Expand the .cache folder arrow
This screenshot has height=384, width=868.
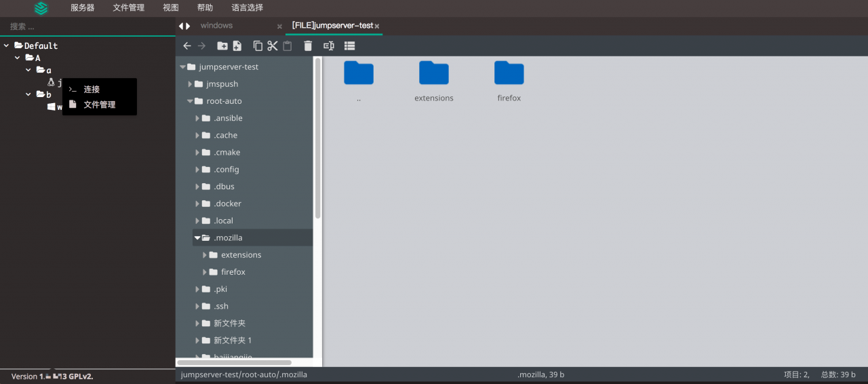coord(197,135)
